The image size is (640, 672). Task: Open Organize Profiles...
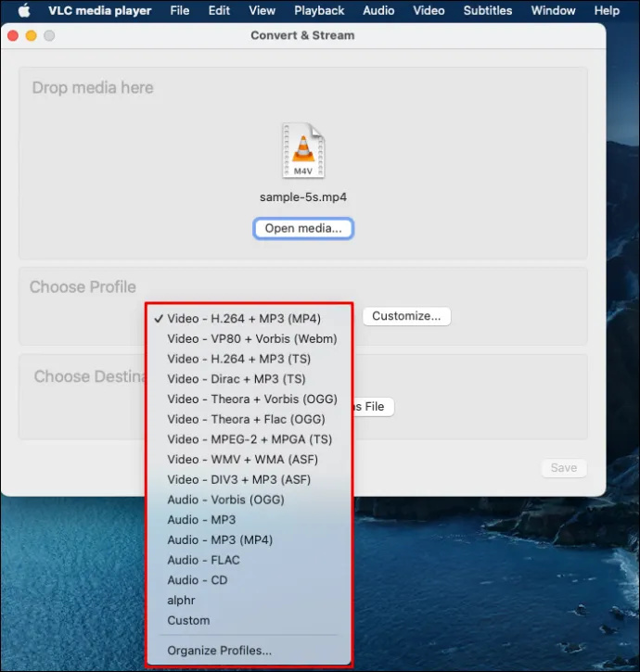[249, 651]
